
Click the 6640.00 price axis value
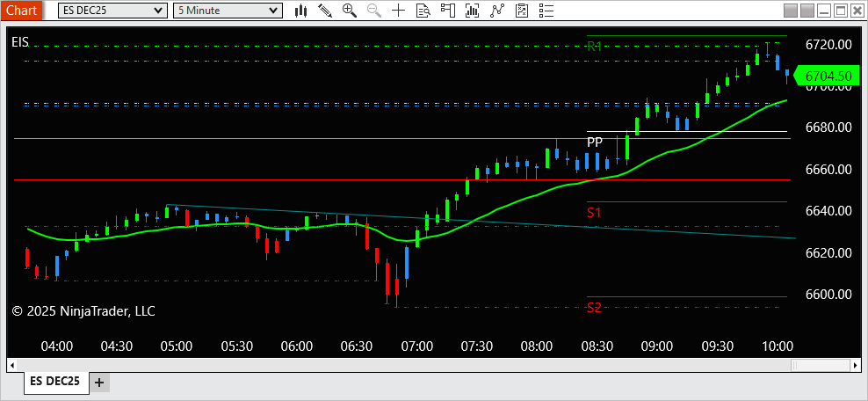click(828, 211)
